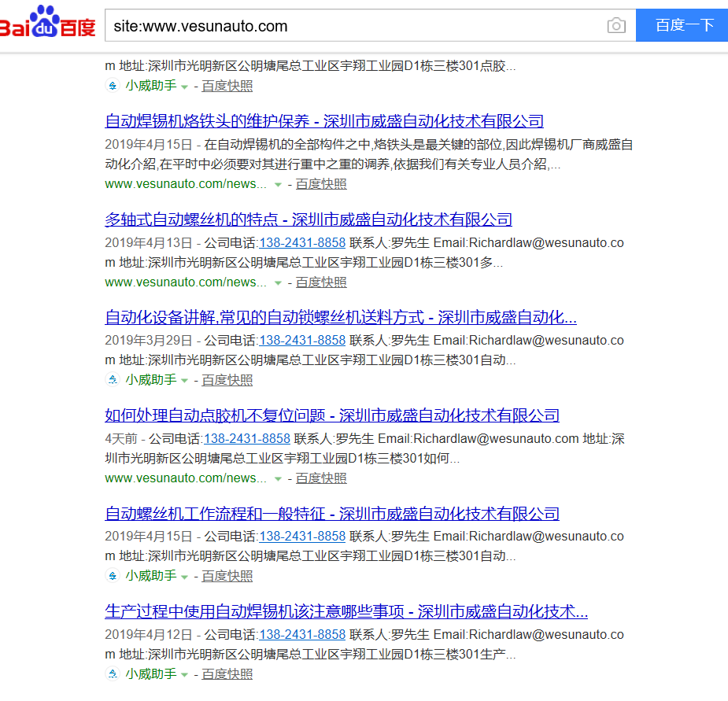This screenshot has height=701, width=728.
Task: Click the 百度一下 search button
Action: [x=683, y=25]
